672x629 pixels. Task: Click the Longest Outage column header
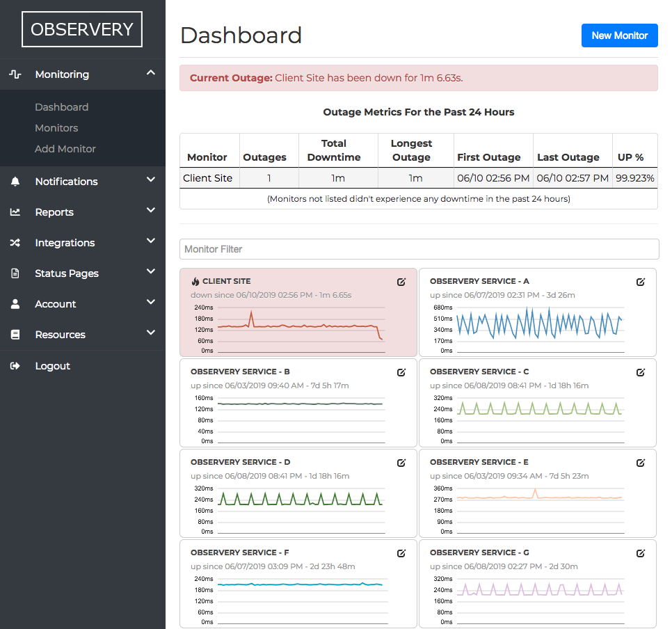(x=411, y=150)
